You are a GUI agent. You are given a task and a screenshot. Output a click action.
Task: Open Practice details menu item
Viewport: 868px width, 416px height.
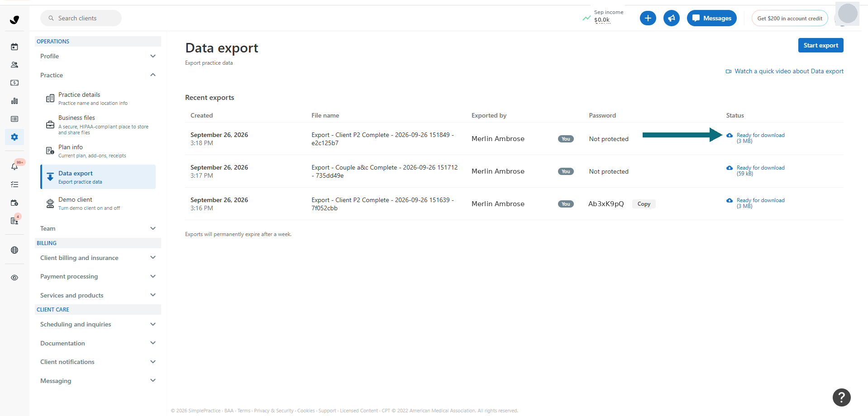[x=98, y=99]
